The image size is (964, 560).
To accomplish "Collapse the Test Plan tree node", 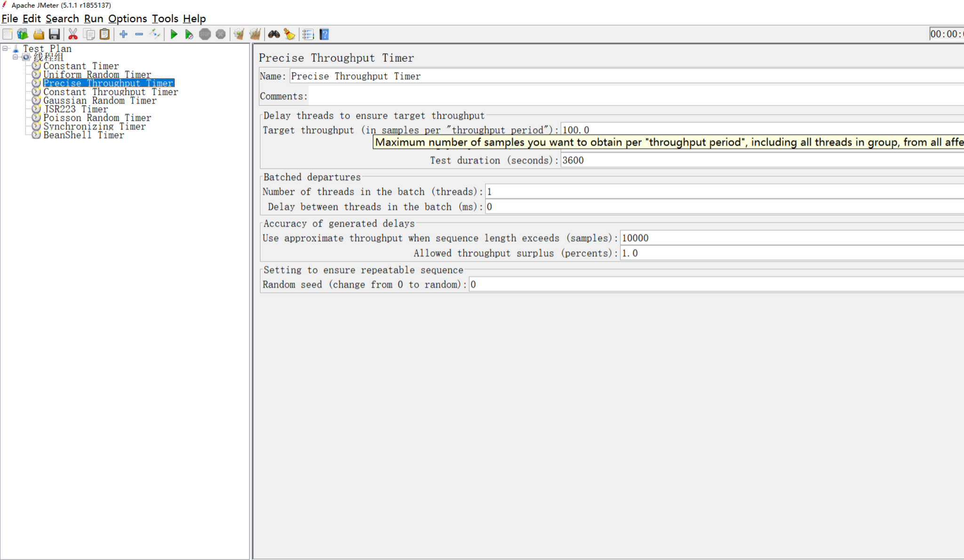I will pyautogui.click(x=5, y=48).
